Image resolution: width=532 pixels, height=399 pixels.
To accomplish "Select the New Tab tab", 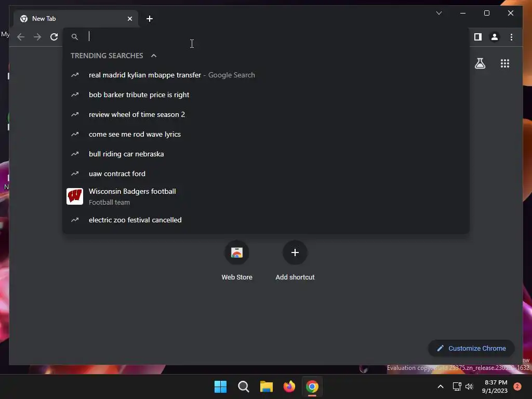I will (x=76, y=19).
